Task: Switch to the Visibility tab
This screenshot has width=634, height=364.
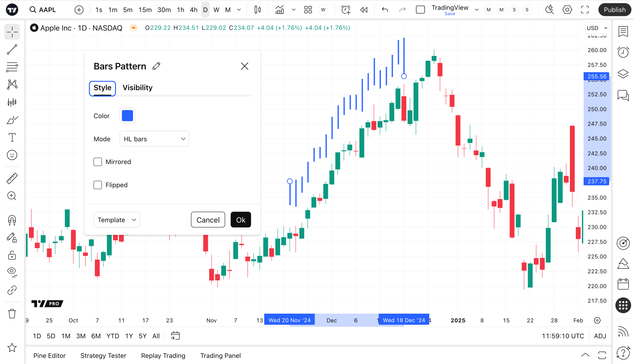Action: tap(137, 88)
